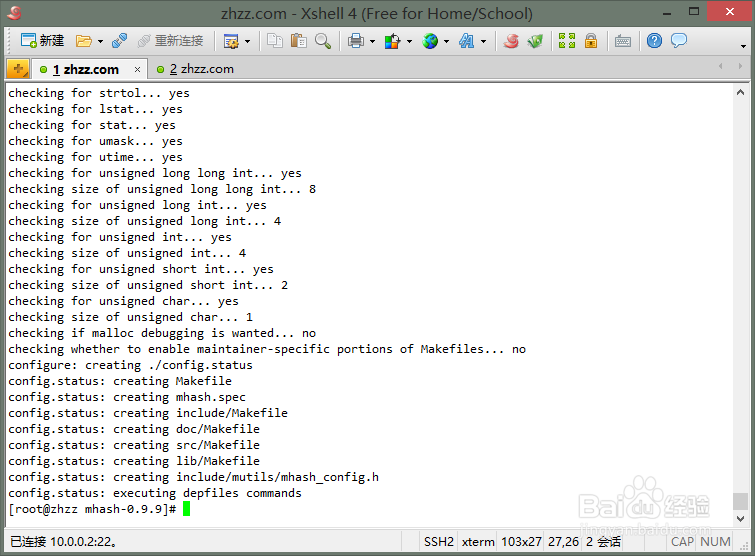Click the Reconnect (重新连接) button
This screenshot has width=755, height=556.
pos(170,41)
